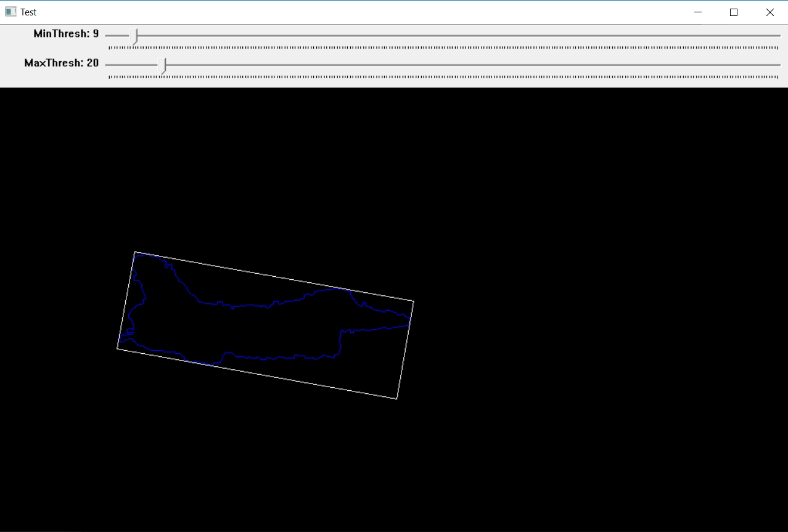Minimize the Test window
Viewport: 788px width, 532px height.
tap(698, 12)
